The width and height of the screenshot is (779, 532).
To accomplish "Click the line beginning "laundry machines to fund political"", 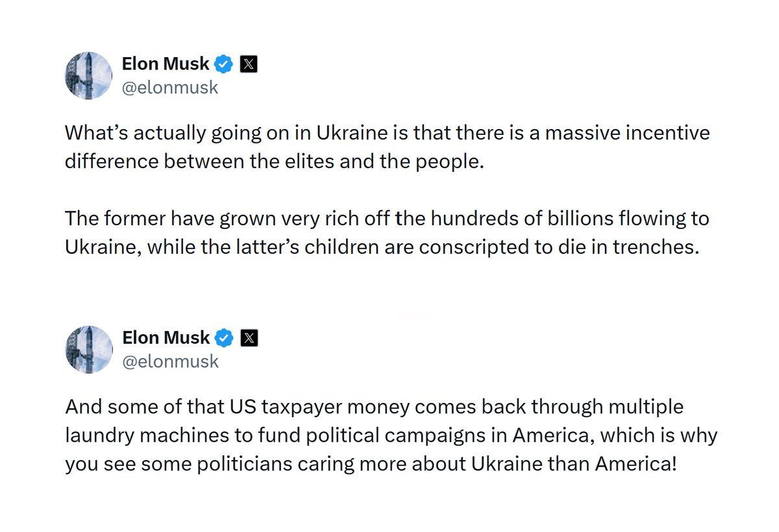I will (x=391, y=435).
